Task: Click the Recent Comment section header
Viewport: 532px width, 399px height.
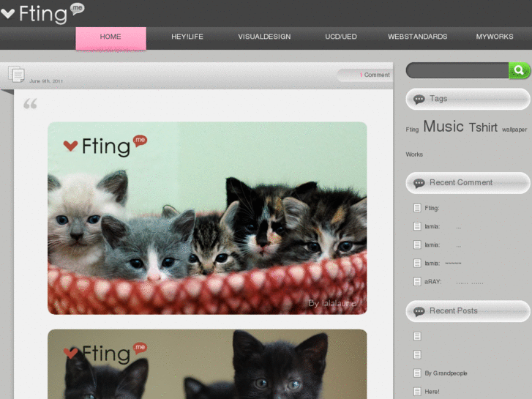Action: (x=468, y=183)
